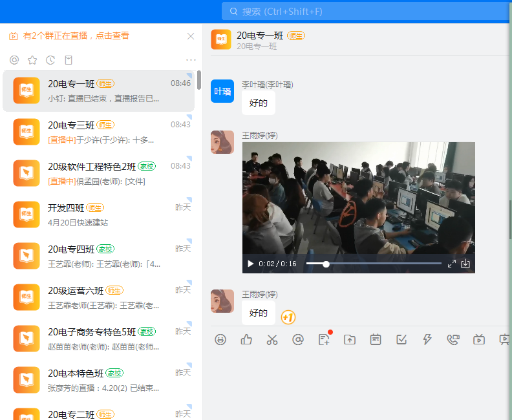512x420 pixels.
Task: Open the three-dots more options menu
Action: click(191, 60)
